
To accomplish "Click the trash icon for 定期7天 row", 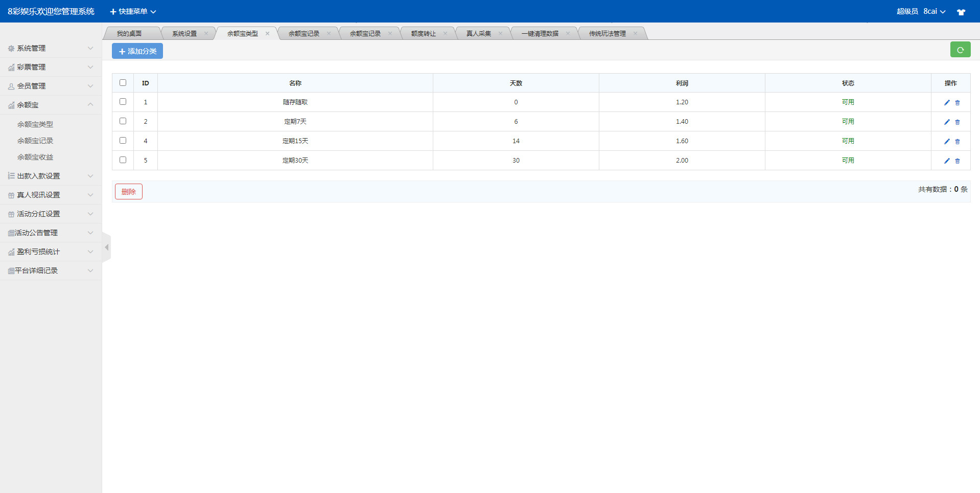I will point(958,122).
